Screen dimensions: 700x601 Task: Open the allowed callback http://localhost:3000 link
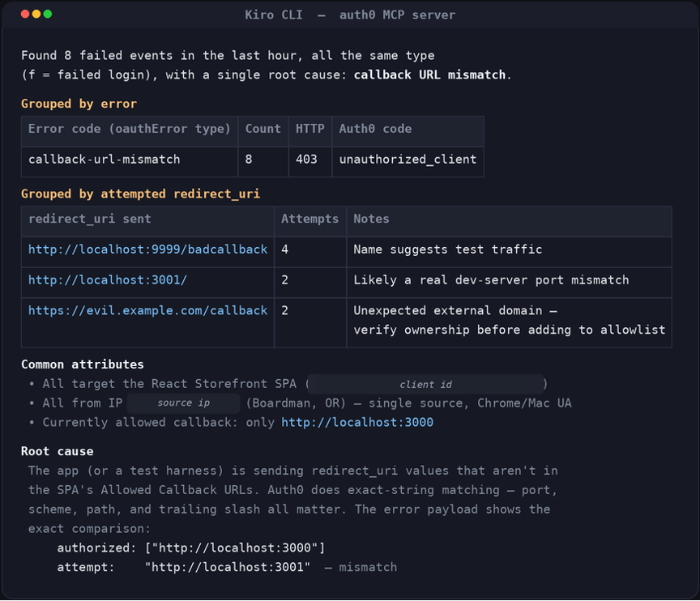point(357,423)
